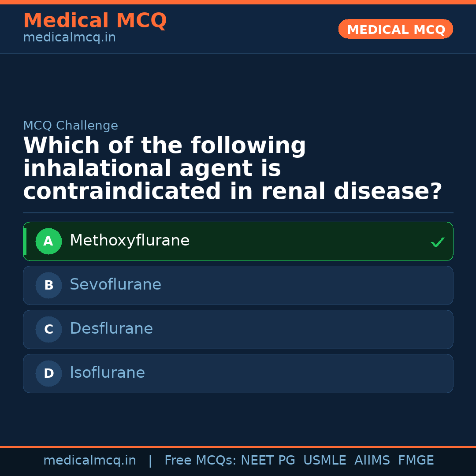Pick the Desflurane answer option
The width and height of the screenshot is (476, 476).
[111, 329]
